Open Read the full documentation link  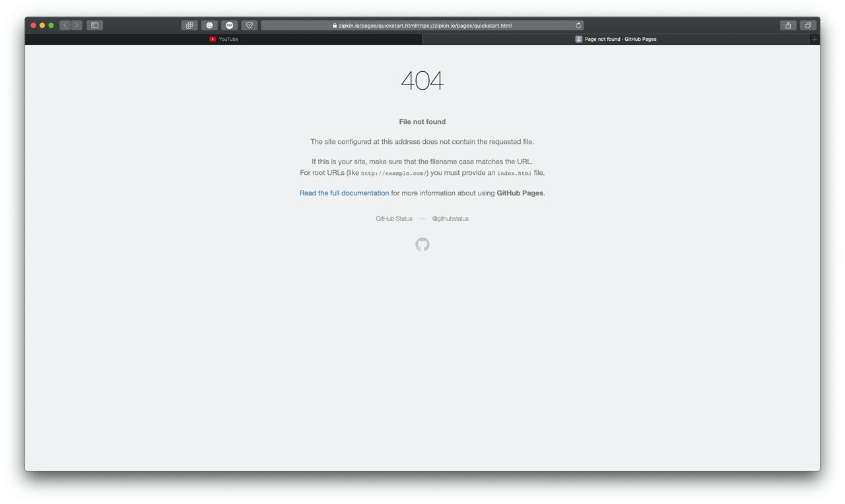[x=344, y=193]
